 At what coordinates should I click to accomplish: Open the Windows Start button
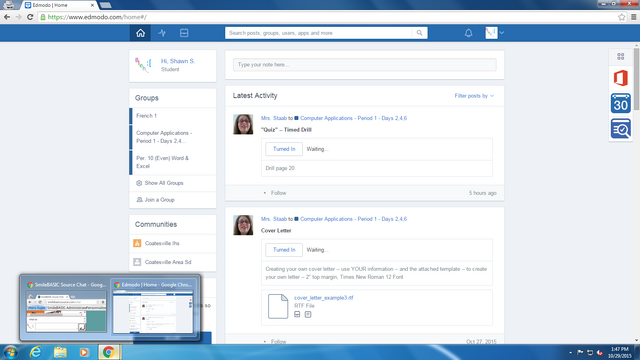pos(10,352)
